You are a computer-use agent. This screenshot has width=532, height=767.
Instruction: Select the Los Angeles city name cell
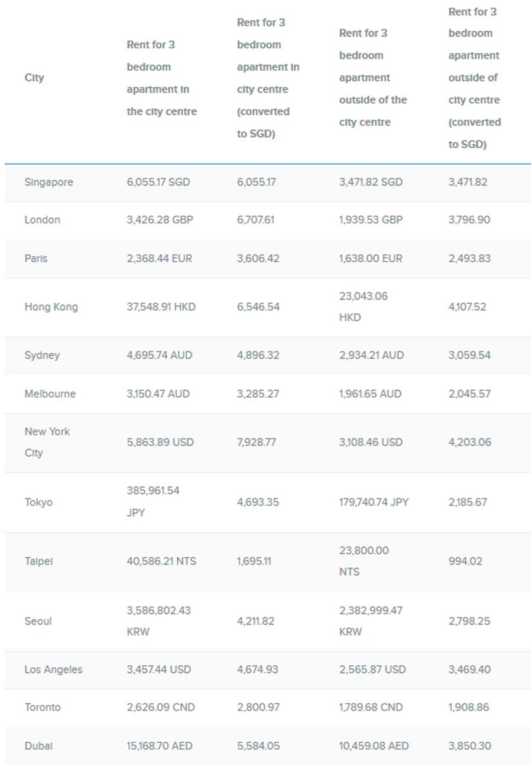[53, 669]
